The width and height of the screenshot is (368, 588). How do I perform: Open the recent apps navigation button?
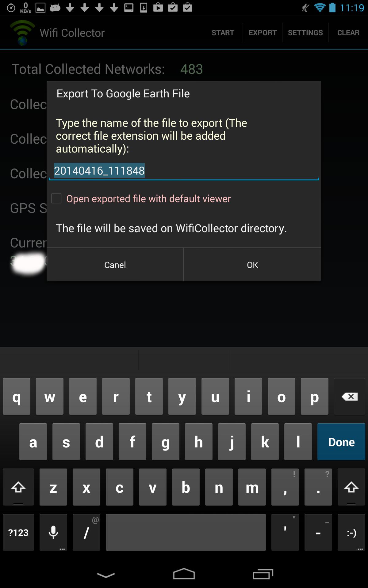(263, 574)
